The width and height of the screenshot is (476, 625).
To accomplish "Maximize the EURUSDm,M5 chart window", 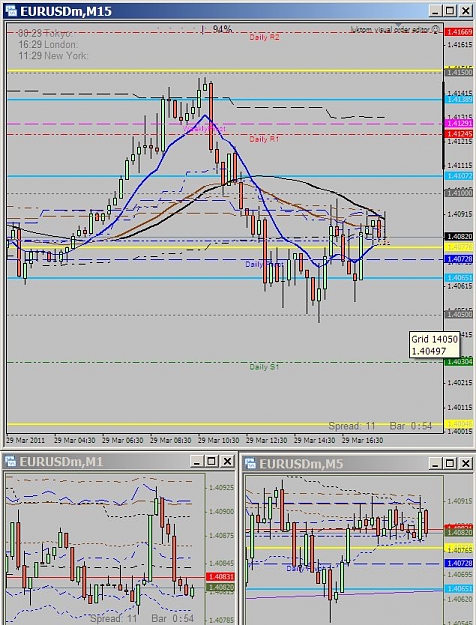I will 450,463.
